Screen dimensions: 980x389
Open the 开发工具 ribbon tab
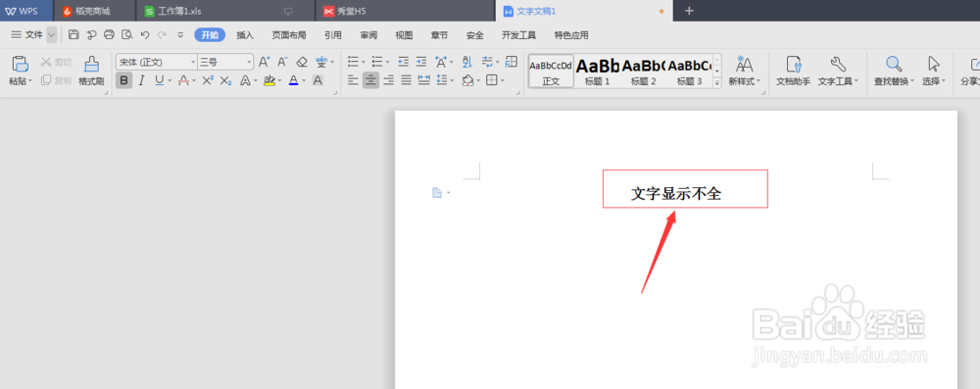(x=518, y=35)
